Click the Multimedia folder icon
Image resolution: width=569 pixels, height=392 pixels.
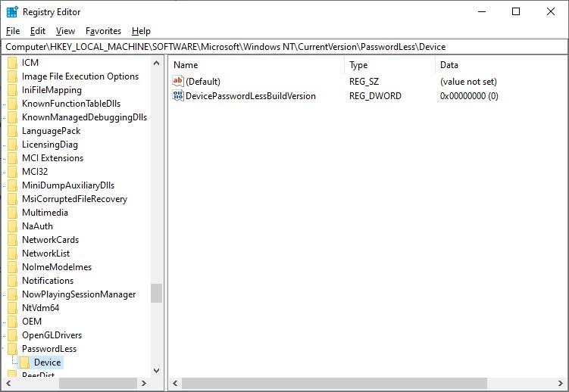[13, 213]
